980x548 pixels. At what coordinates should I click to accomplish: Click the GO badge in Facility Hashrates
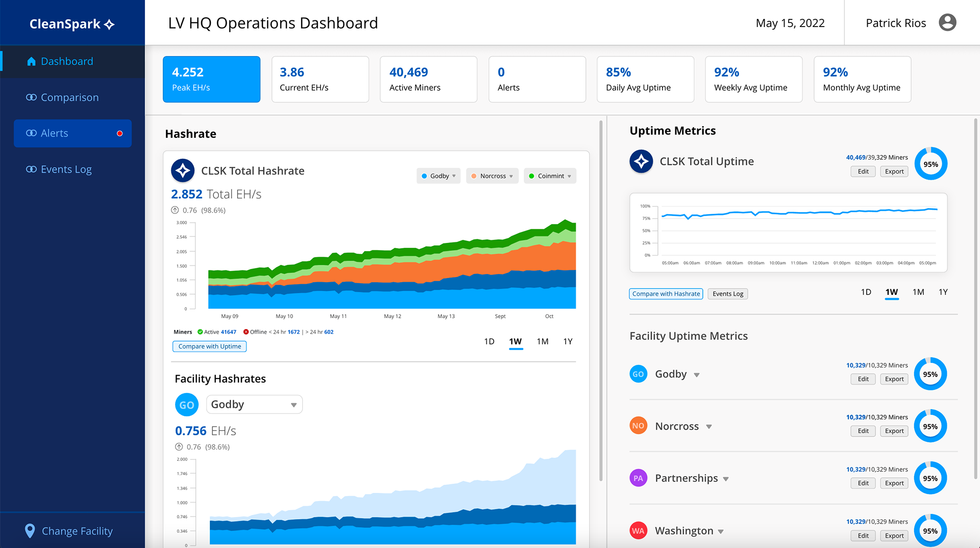(187, 405)
